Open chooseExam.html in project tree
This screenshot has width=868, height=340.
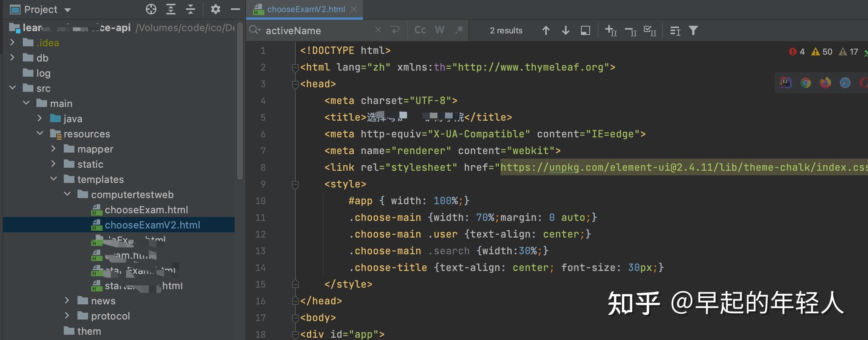[146, 210]
